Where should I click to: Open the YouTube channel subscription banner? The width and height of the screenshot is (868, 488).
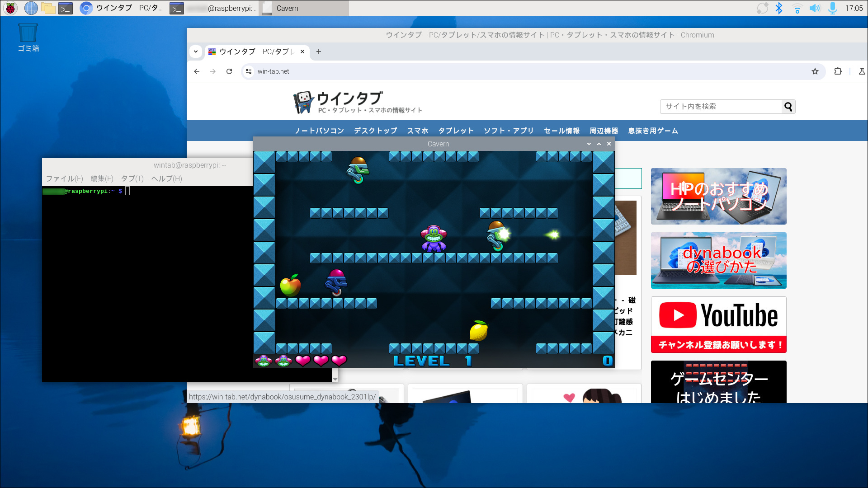click(x=718, y=324)
